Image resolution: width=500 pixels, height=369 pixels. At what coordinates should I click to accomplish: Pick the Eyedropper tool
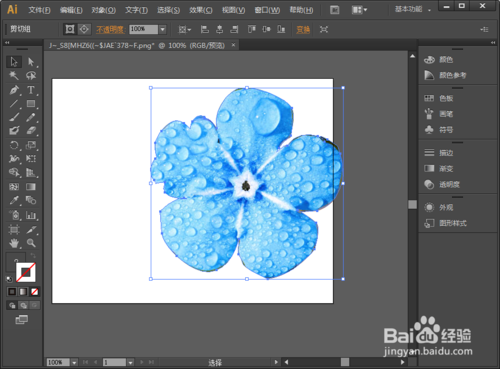14,200
